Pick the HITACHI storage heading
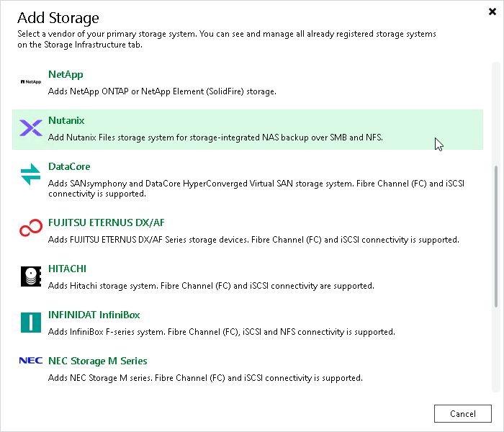This screenshot has width=504, height=432. pyautogui.click(x=67, y=269)
